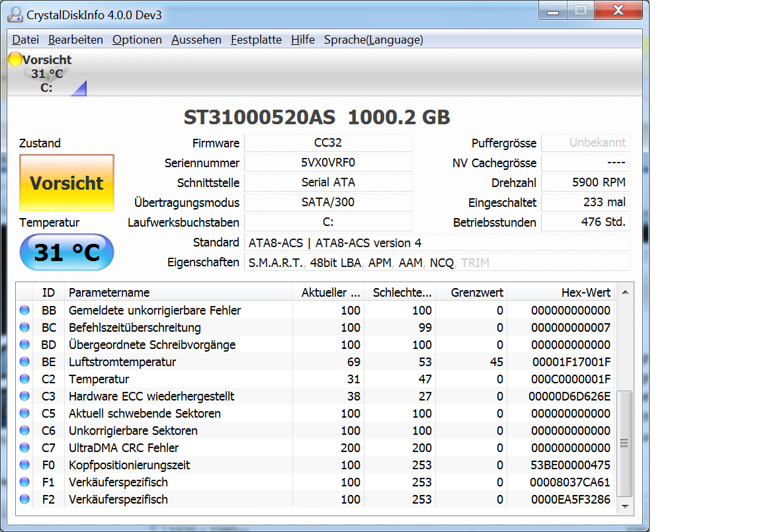Screen dimensions: 762x532
Task: Click the blue status dot for F1 row
Action: [24, 482]
